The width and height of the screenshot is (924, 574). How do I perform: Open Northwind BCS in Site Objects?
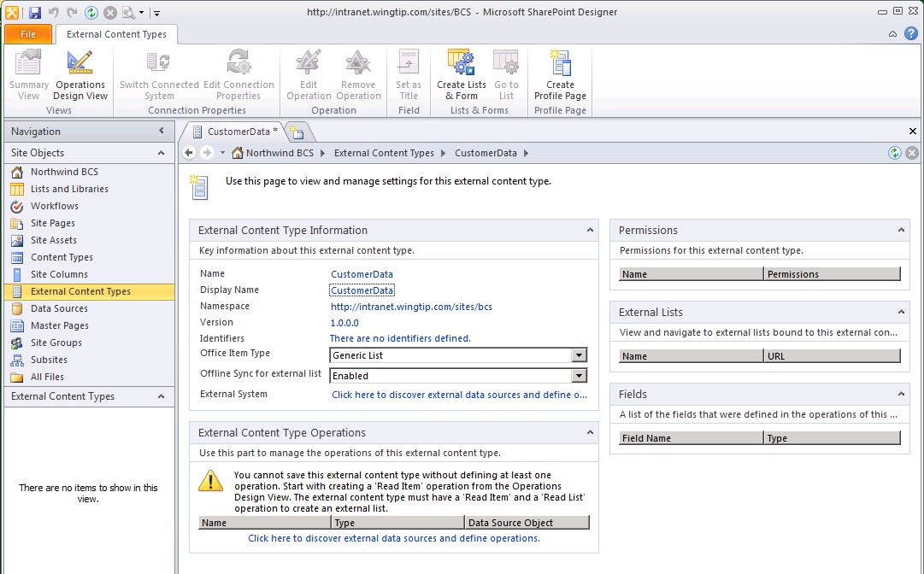64,172
